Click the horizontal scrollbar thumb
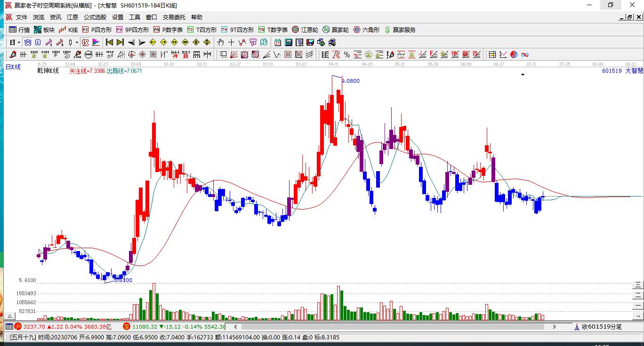 393,327
